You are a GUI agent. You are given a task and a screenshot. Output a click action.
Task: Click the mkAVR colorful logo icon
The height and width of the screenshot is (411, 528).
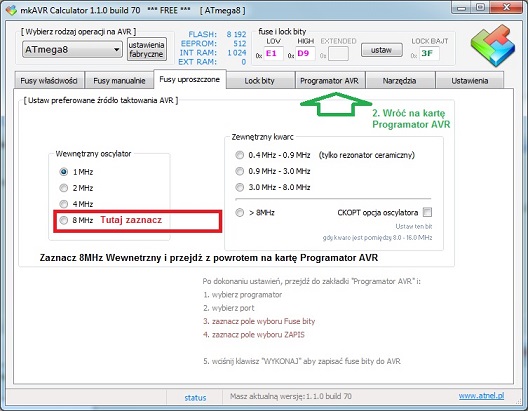click(493, 45)
